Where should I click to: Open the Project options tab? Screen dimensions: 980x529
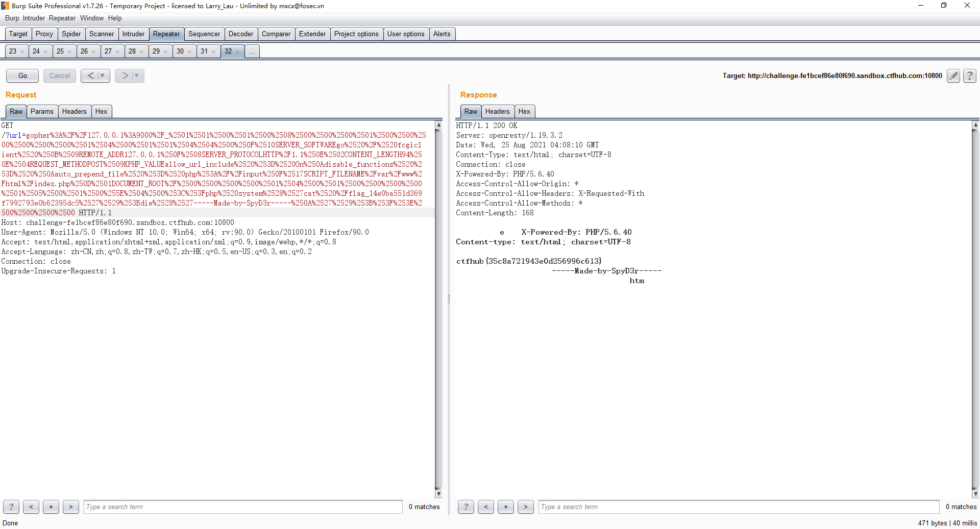[356, 34]
